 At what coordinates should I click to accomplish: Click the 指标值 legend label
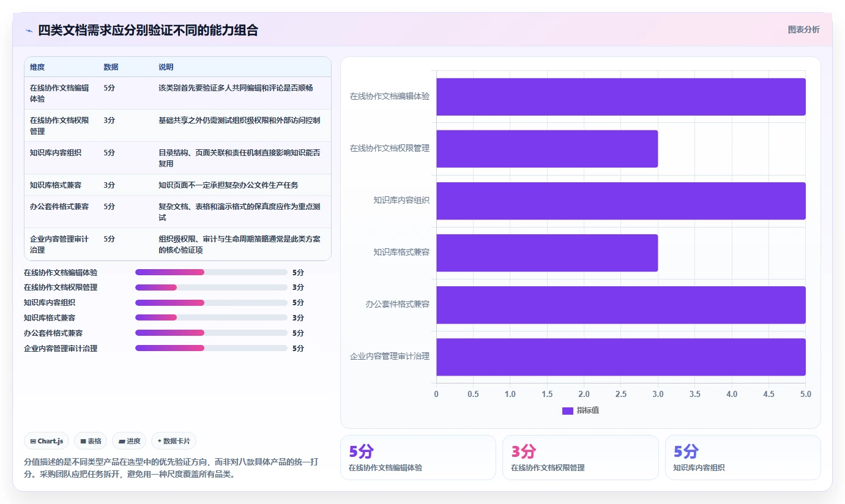(588, 410)
